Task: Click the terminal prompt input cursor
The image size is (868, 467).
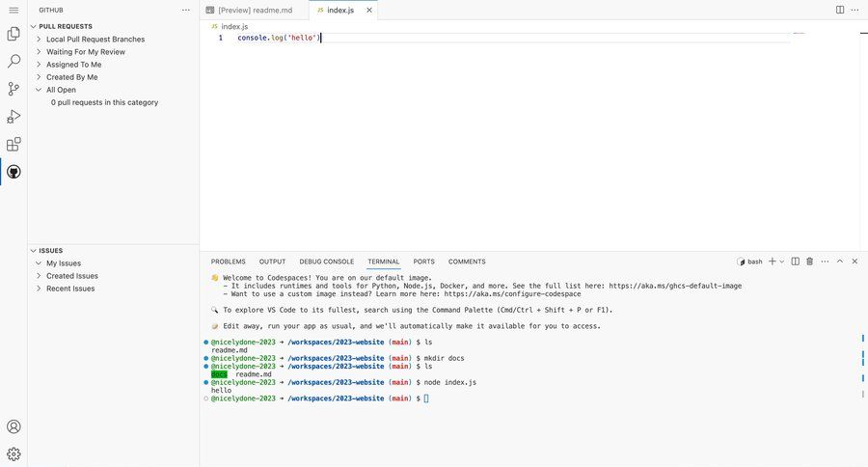Action: click(x=426, y=398)
